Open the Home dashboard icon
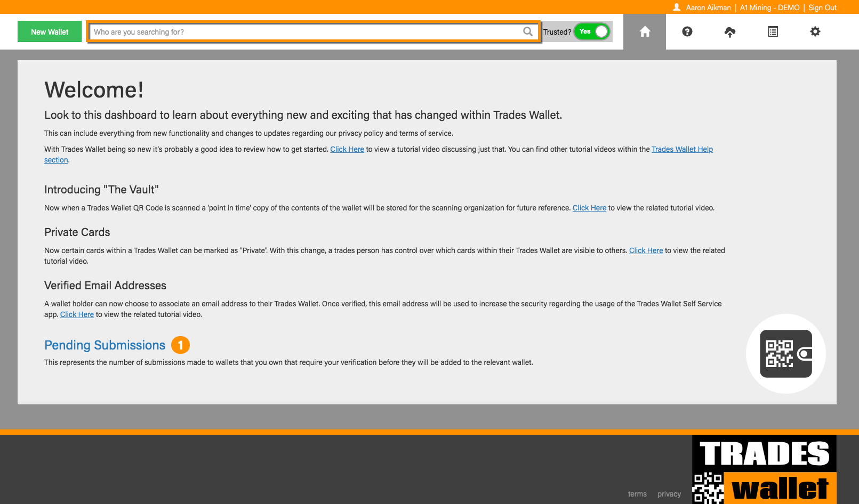The width and height of the screenshot is (859, 504). pos(645,32)
